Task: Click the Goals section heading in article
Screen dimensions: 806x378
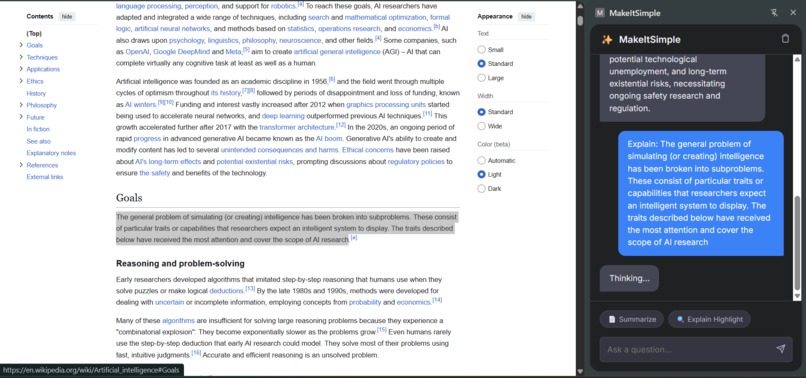Action: click(x=129, y=198)
